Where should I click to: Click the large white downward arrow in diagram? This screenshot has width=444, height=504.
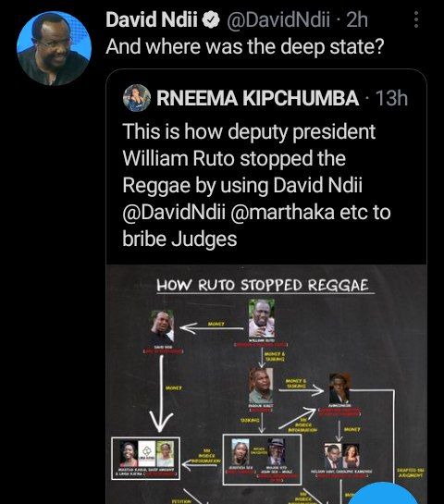[161, 393]
